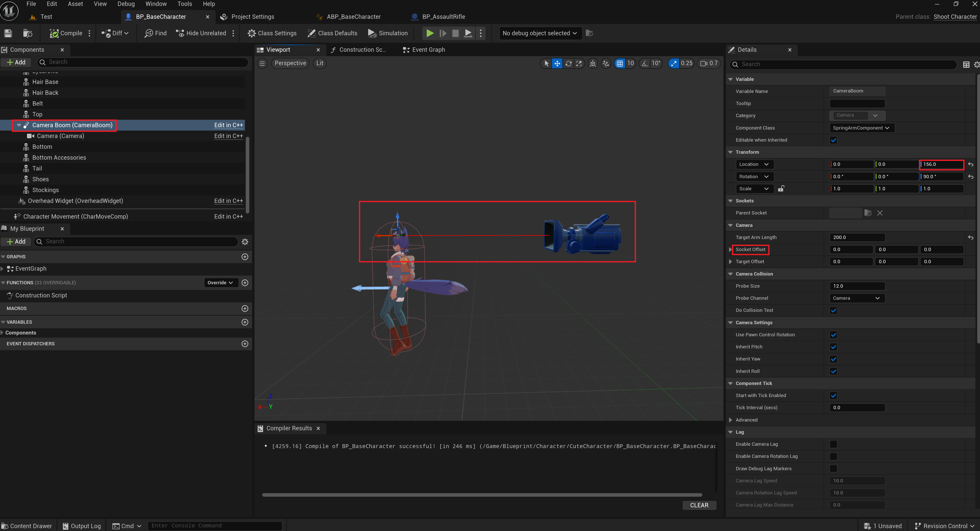
Task: Select the rotate transform tool in viewport
Action: [568, 64]
